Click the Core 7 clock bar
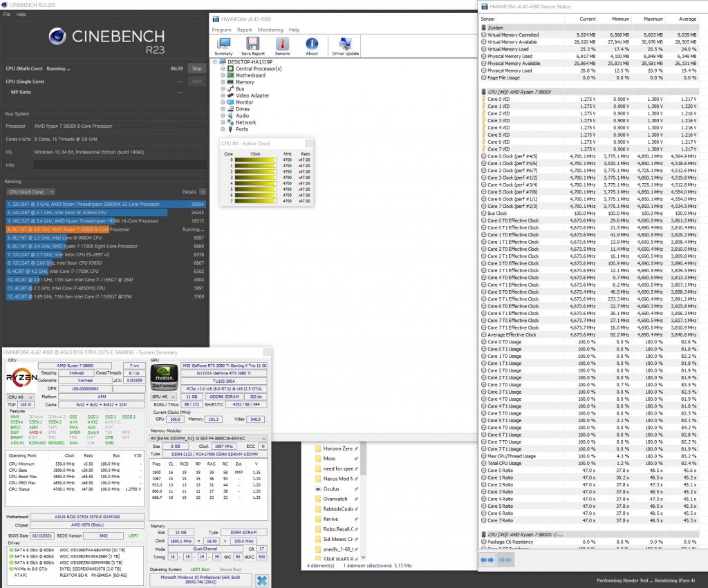 point(256,201)
